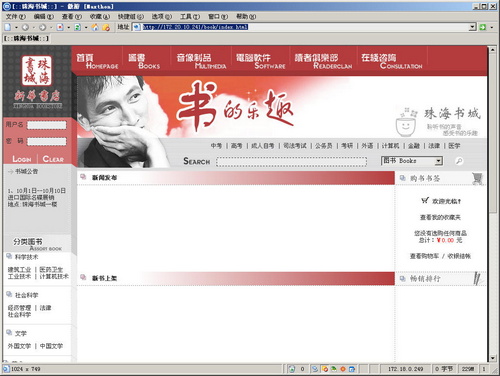Screen dimensions: 500x376
Task: Click the 公务员 category link
Action: pyautogui.click(x=324, y=146)
